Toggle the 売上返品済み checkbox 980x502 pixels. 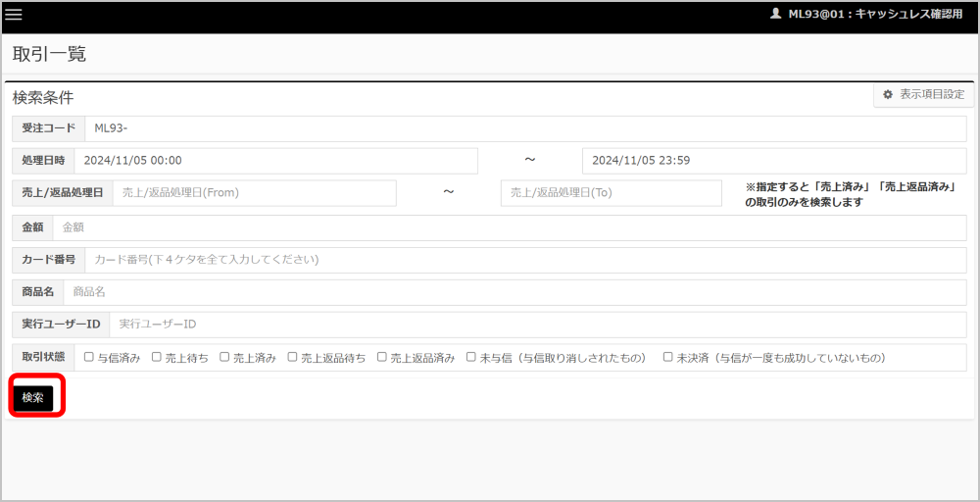382,358
